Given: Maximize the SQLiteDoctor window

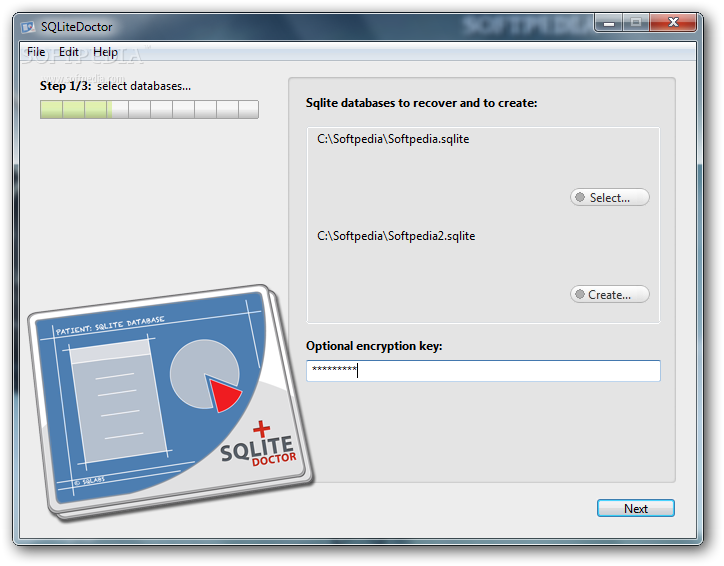Looking at the screenshot, I should tap(636, 22).
